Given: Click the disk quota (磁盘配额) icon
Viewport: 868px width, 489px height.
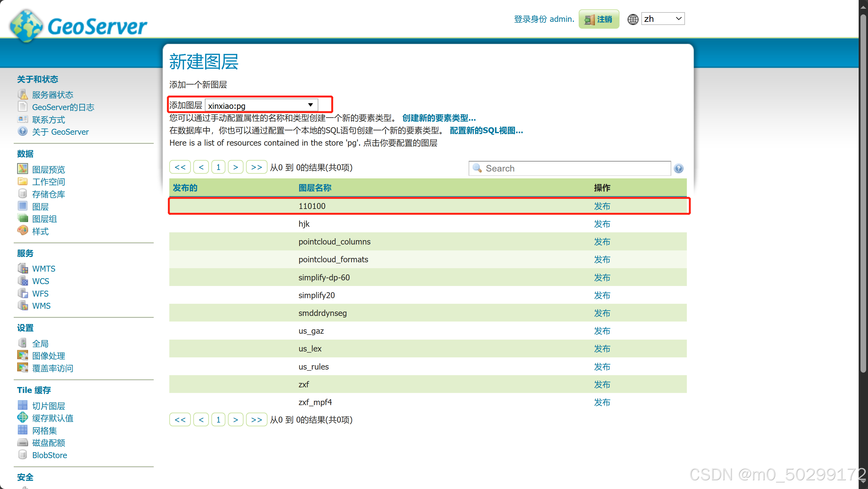Looking at the screenshot, I should click(22, 443).
